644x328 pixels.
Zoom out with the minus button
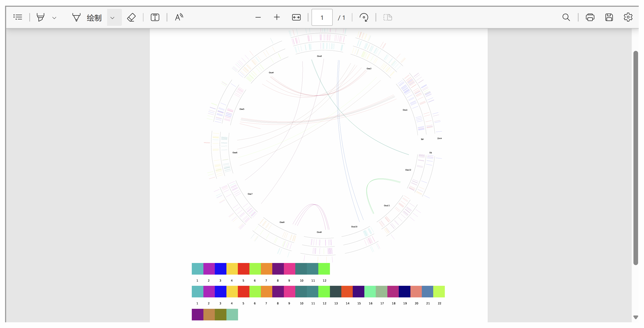(258, 17)
